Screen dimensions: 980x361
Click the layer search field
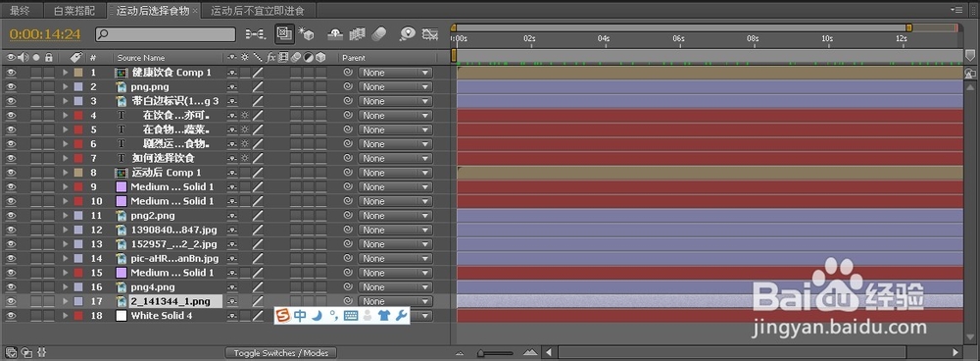[166, 33]
